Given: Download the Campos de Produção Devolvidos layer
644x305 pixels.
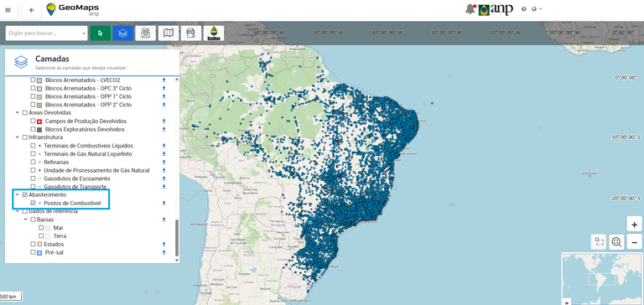Looking at the screenshot, I should coord(164,121).
